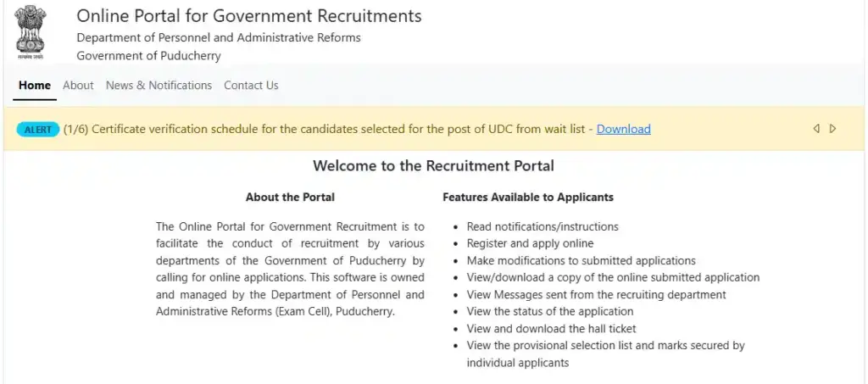The height and width of the screenshot is (384, 868).
Task: Click the Welcome to the Recruitment Portal heading
Action: tap(433, 166)
